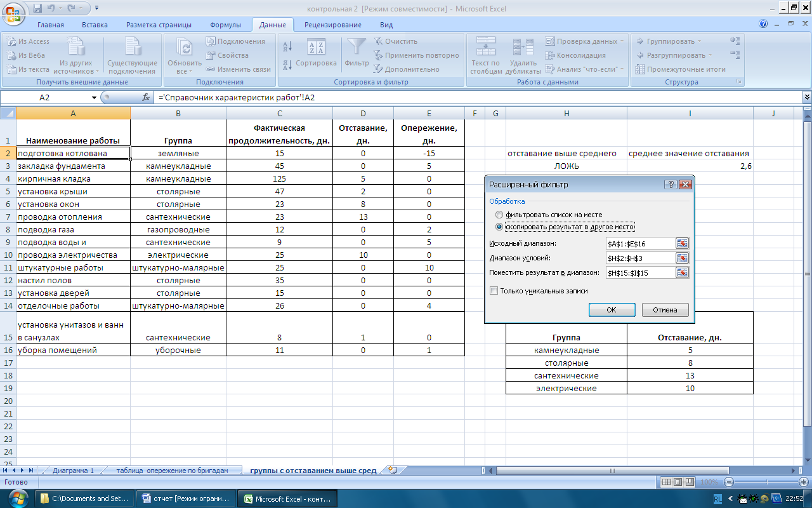This screenshot has height=508, width=812.
Task: Open the 'Диаграмма 1' sheet tab
Action: click(73, 471)
